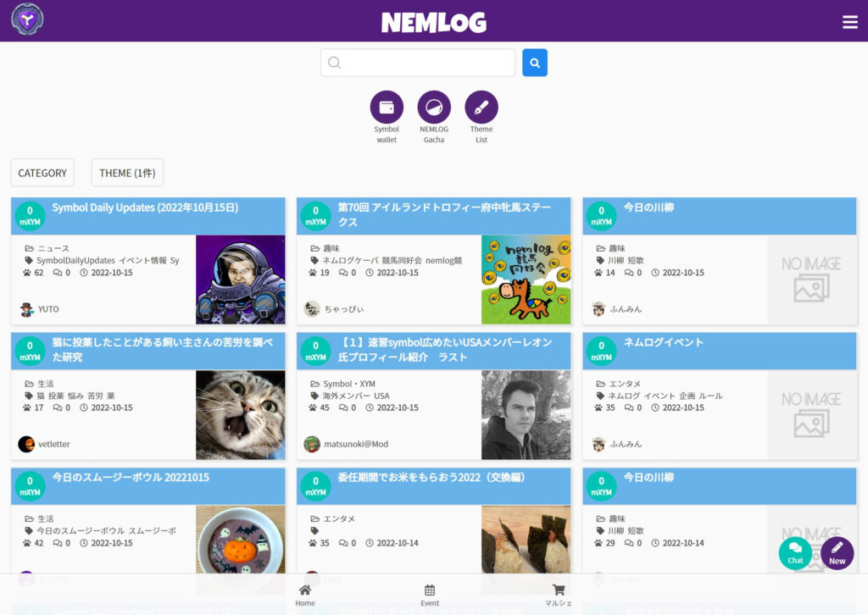The height and width of the screenshot is (615, 868).
Task: Click SymbolDailyUpdates イベント情報 tags
Action: tap(108, 261)
